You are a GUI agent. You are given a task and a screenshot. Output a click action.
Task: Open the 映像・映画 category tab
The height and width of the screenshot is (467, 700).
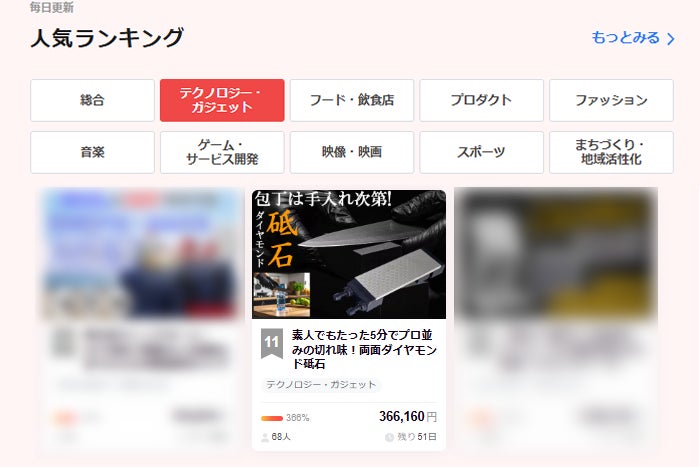click(x=352, y=152)
